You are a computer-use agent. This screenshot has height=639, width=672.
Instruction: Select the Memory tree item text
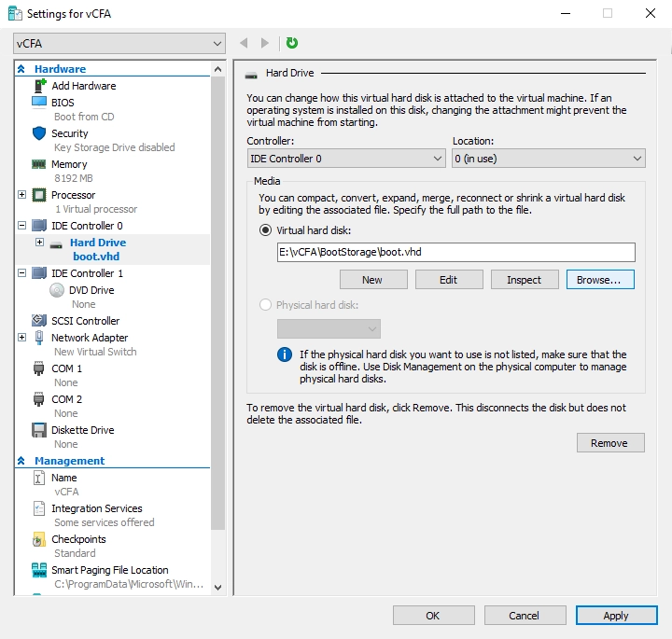point(69,164)
